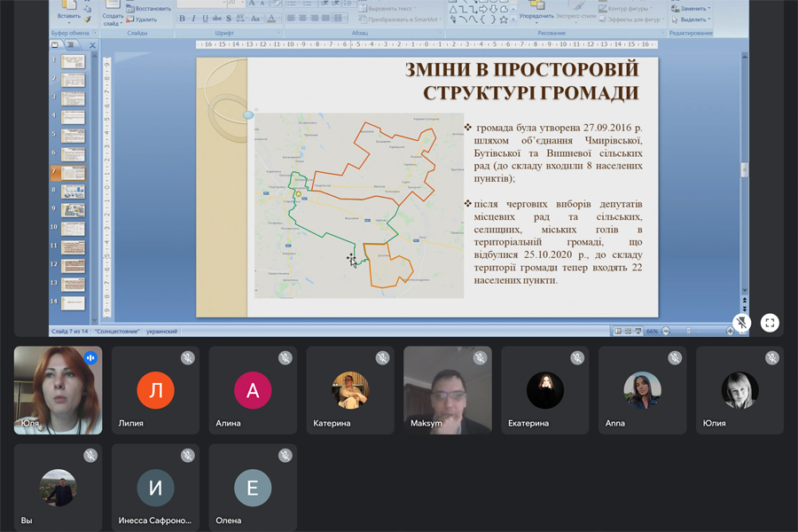Viewport: 798px width, 532px height.
Task: Click muted mic icon on Лилия's tile
Action: click(x=187, y=358)
